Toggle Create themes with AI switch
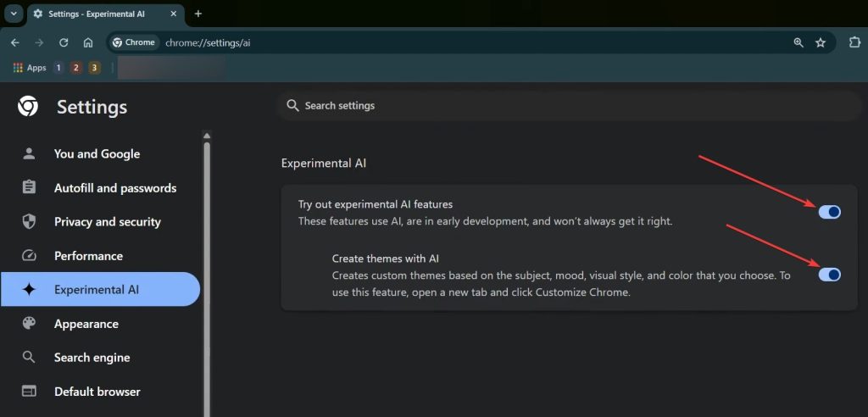 (x=829, y=274)
